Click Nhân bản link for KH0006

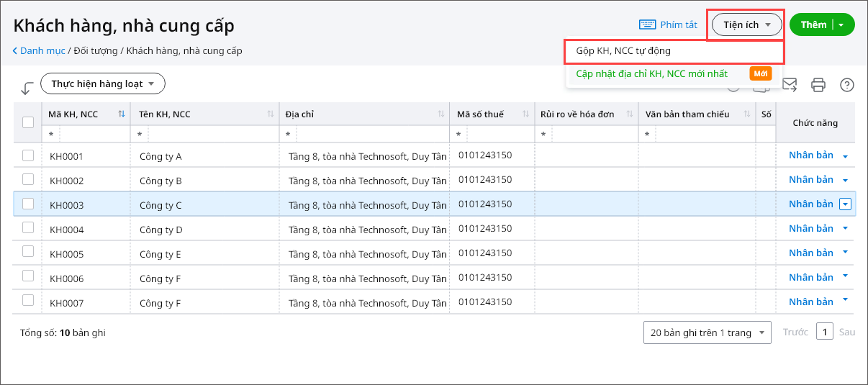pyautogui.click(x=810, y=277)
